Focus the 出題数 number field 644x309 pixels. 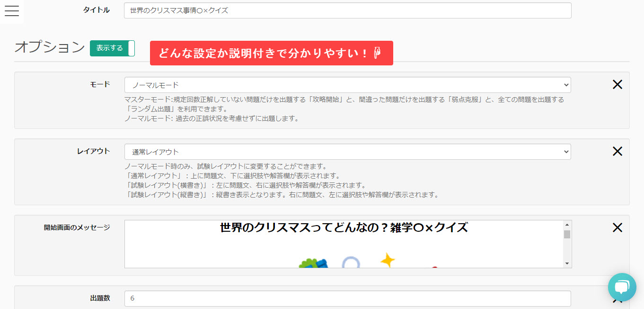(347, 299)
